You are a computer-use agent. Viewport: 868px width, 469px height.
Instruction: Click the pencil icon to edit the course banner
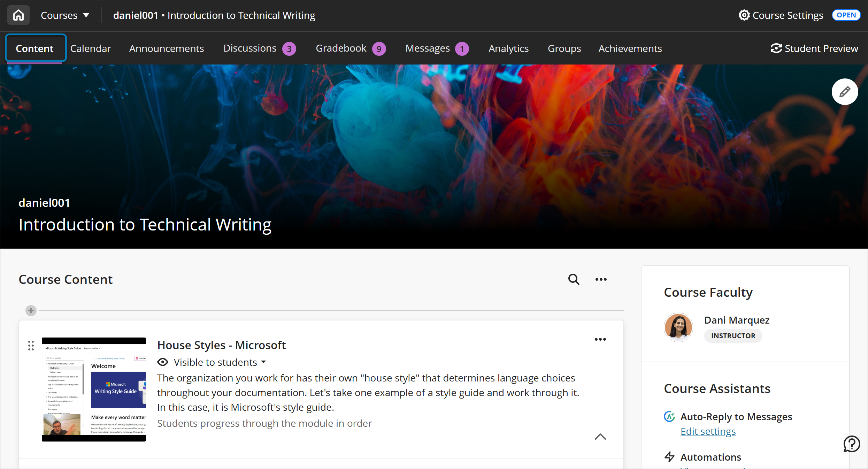point(845,92)
